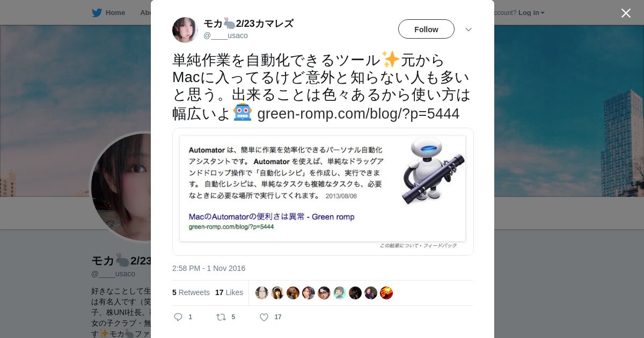Viewport: 644px width, 338px height.
Task: View the 17 Likes list
Action: point(229,292)
